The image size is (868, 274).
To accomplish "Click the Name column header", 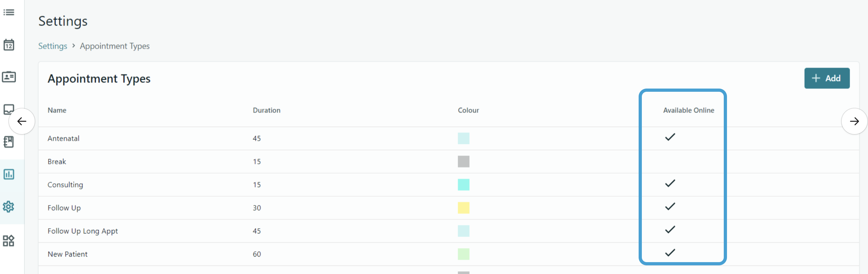I will (x=57, y=110).
